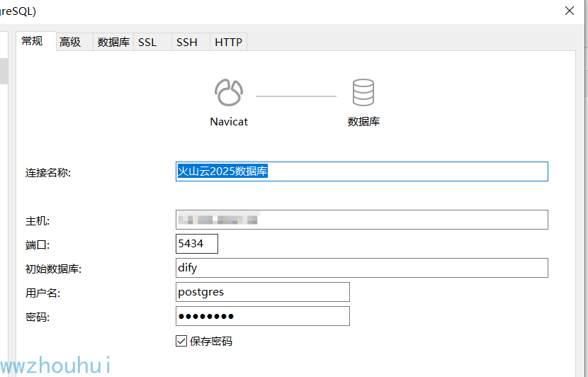Switch to the SSH tab

click(x=191, y=42)
